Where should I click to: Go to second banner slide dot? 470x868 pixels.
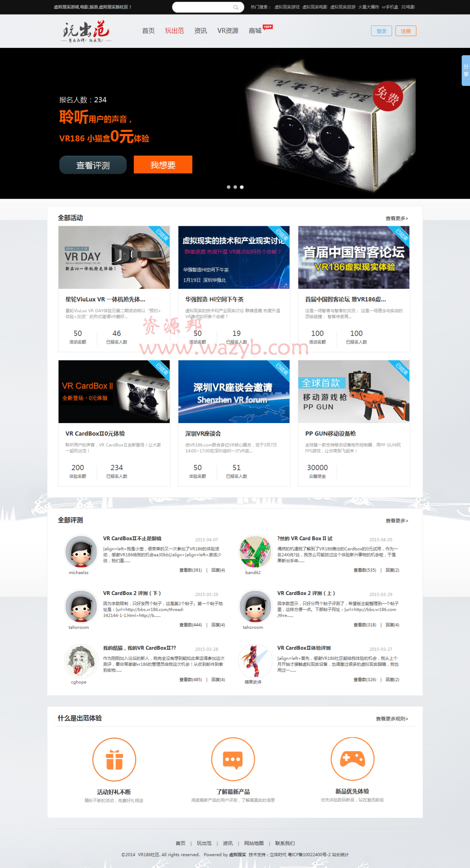tap(235, 187)
